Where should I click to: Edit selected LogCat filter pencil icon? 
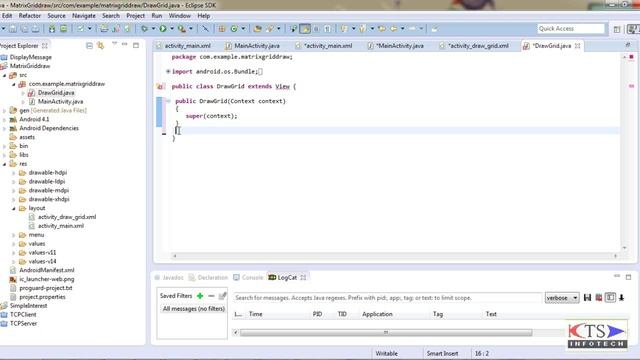click(222, 296)
